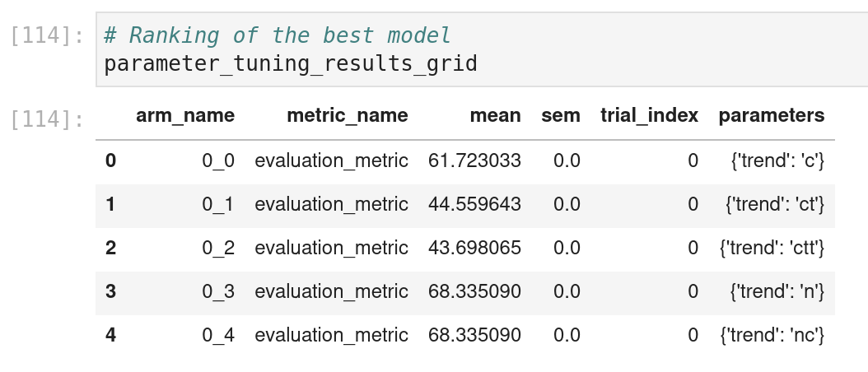Image resolution: width=868 pixels, height=372 pixels.
Task: Click the {'trend': 'nc'} parameters cell
Action: pos(772,335)
